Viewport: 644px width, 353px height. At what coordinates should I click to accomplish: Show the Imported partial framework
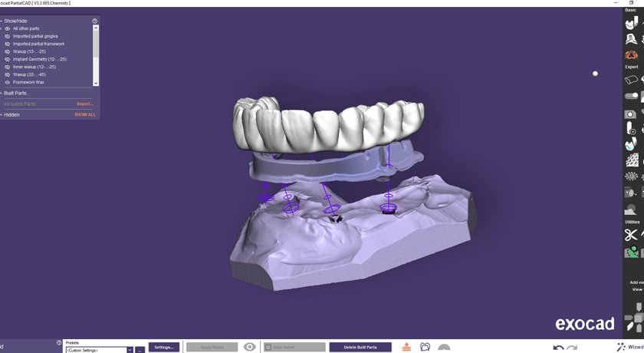pyautogui.click(x=8, y=44)
